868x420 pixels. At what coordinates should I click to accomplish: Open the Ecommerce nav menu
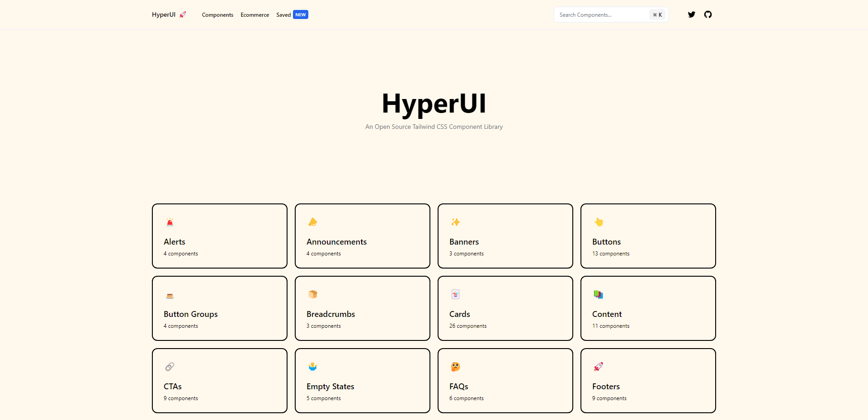click(255, 15)
